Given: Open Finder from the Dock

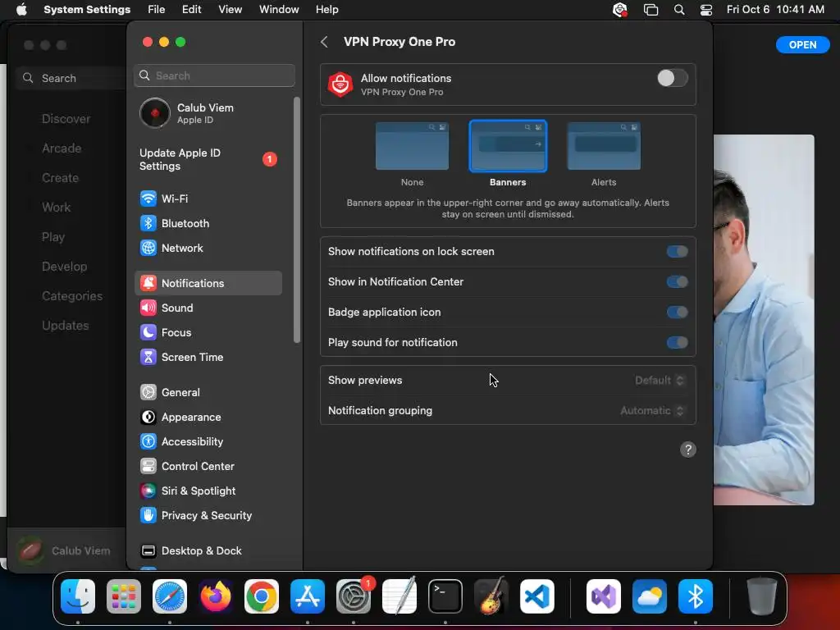Looking at the screenshot, I should coord(78,596).
